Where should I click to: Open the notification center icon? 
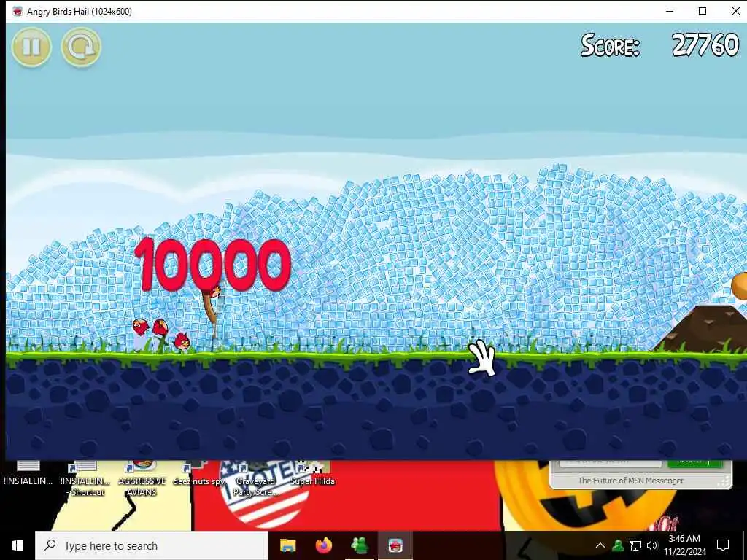[x=723, y=545]
